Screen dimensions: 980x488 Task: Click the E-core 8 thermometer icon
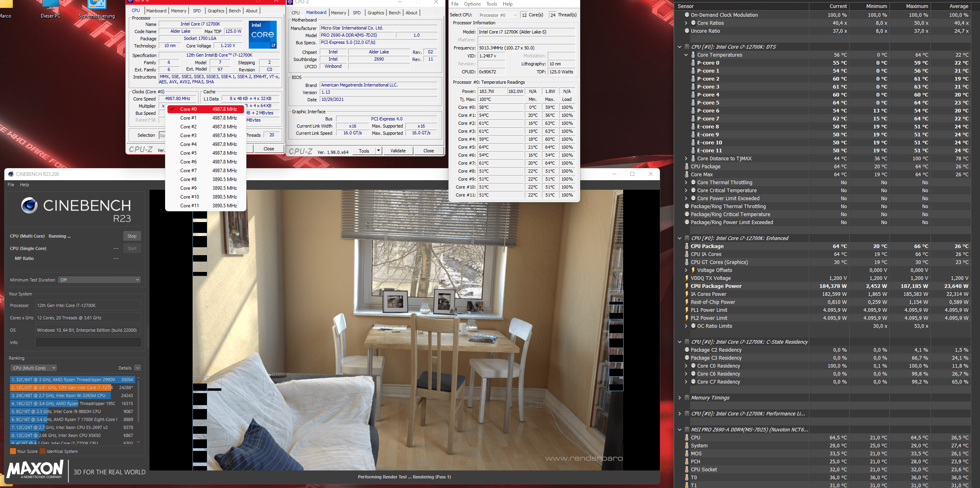[x=693, y=126]
